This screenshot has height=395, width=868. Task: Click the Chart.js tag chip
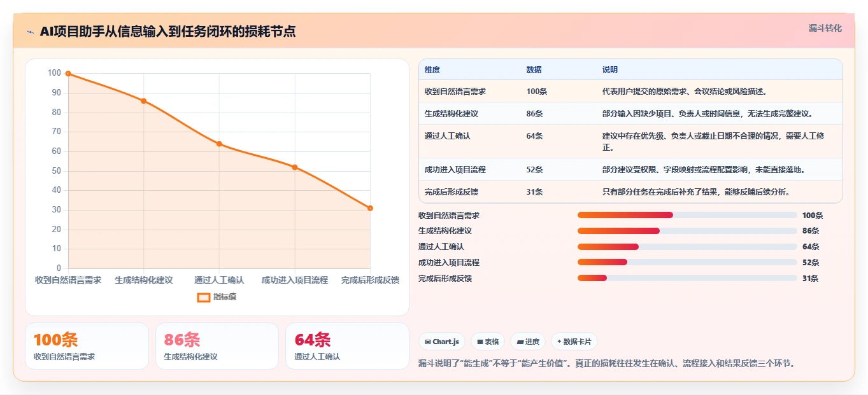pyautogui.click(x=442, y=342)
